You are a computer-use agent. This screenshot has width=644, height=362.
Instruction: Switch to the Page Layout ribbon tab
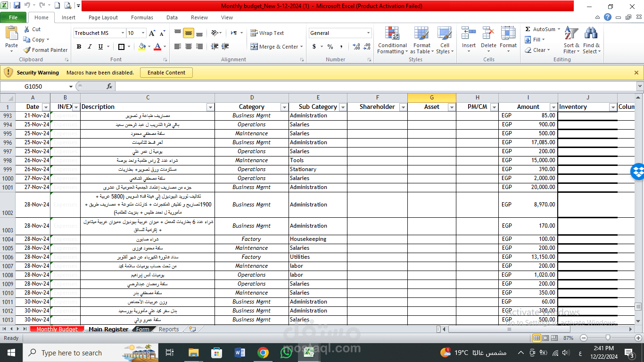103,17
